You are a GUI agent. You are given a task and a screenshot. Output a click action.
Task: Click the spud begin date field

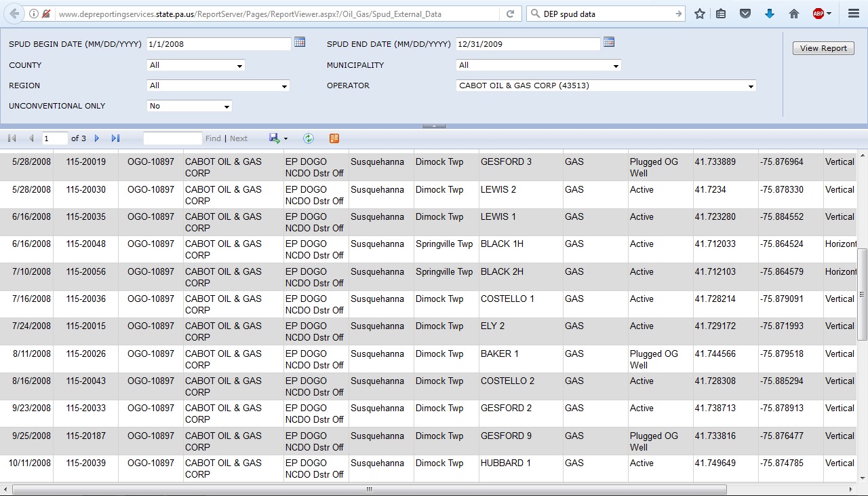[218, 44]
